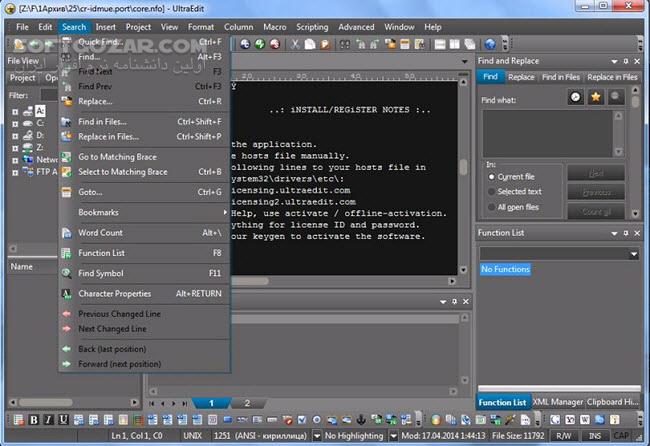Click the blue globe browser icon in toolbar

pyautogui.click(x=490, y=44)
